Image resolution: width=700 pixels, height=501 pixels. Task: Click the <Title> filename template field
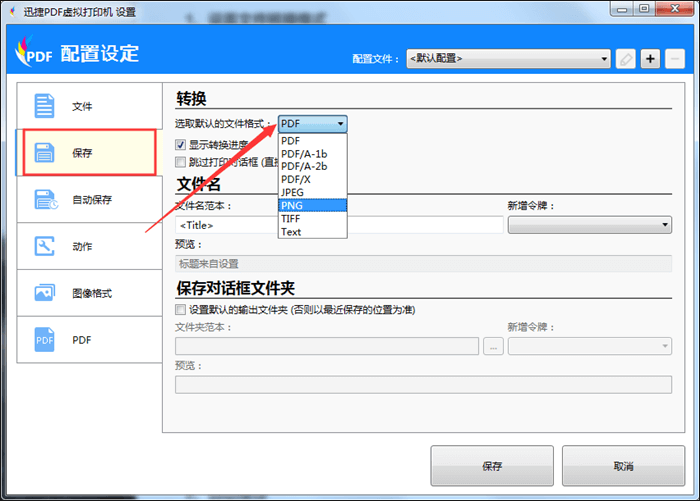pos(339,225)
